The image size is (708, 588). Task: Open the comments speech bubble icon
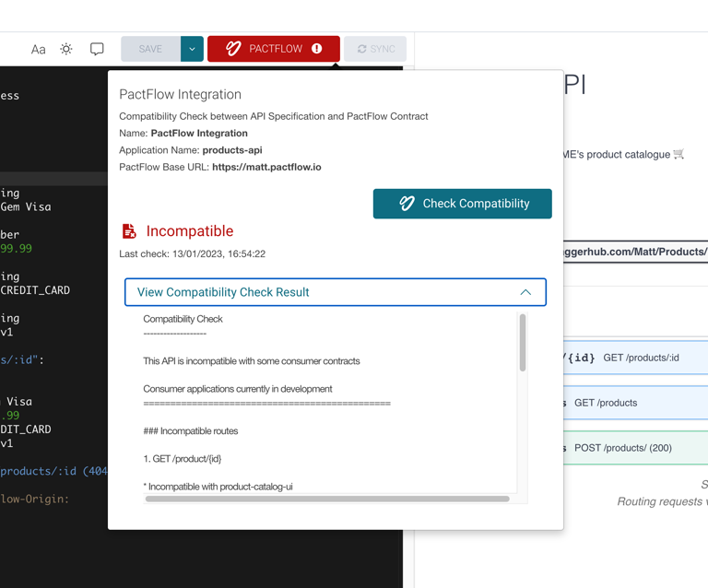pyautogui.click(x=97, y=49)
